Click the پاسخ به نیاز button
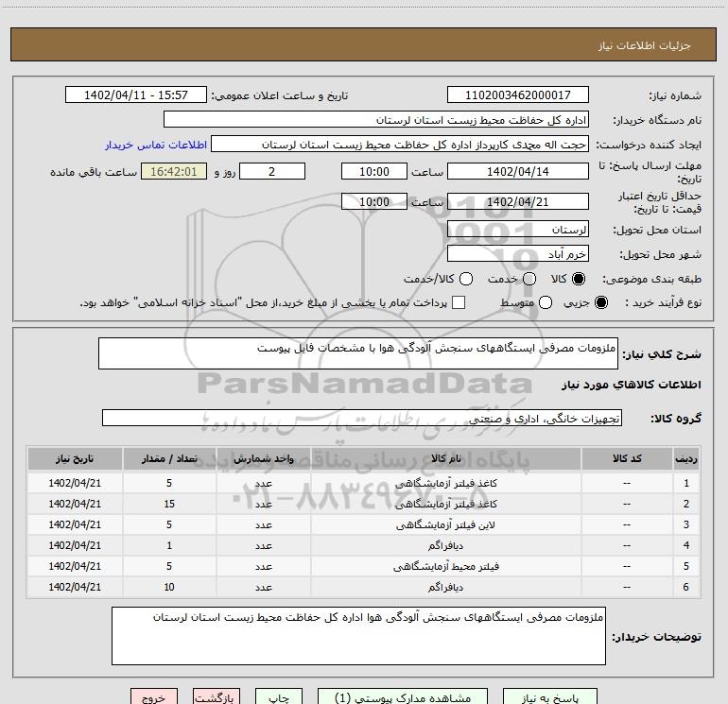This screenshot has width=728, height=704. (549, 696)
